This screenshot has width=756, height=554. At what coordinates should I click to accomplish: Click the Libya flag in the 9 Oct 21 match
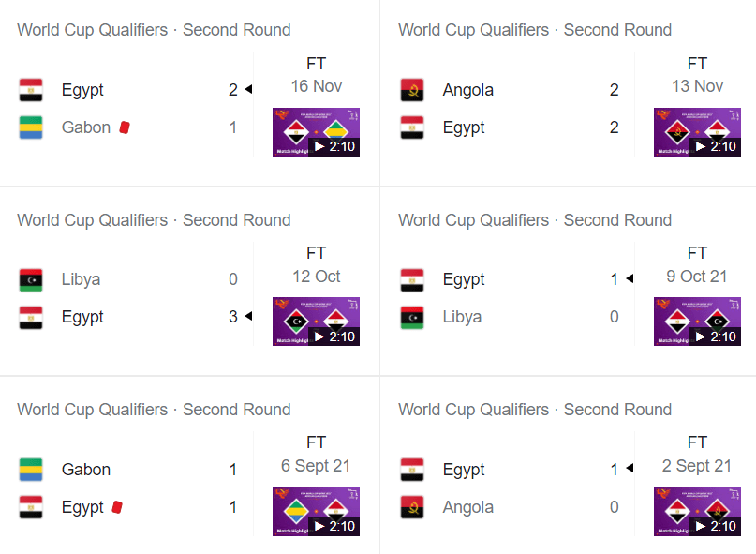point(412,318)
